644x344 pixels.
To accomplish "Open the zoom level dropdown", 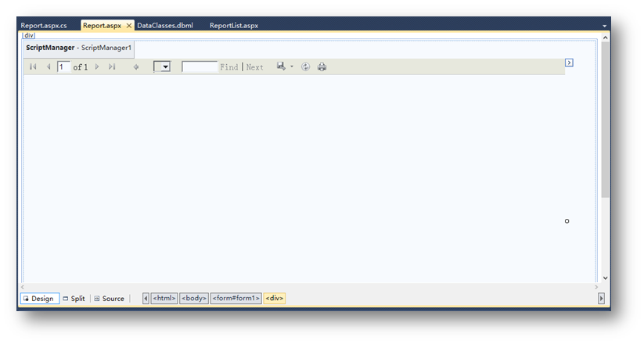I will [x=162, y=66].
